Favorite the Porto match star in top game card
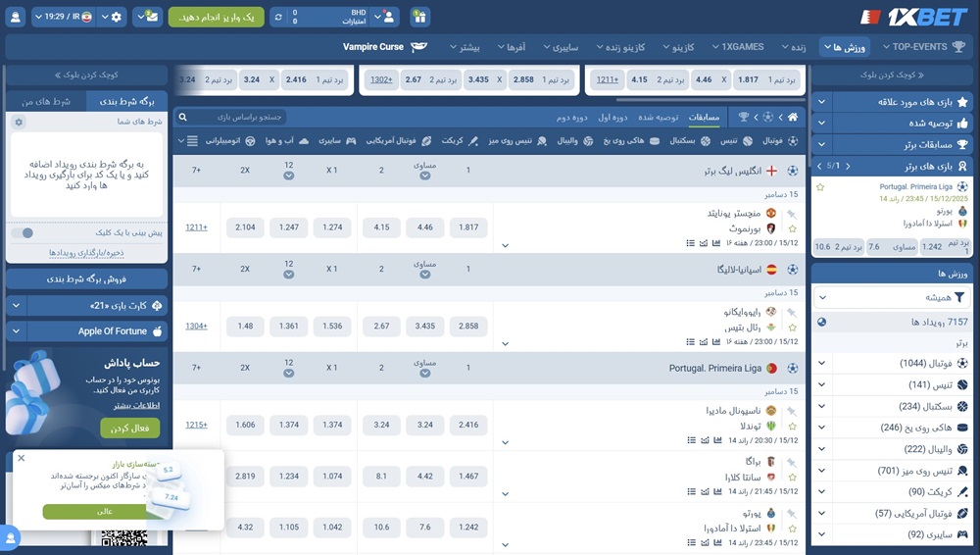The image size is (980, 555). click(x=820, y=187)
